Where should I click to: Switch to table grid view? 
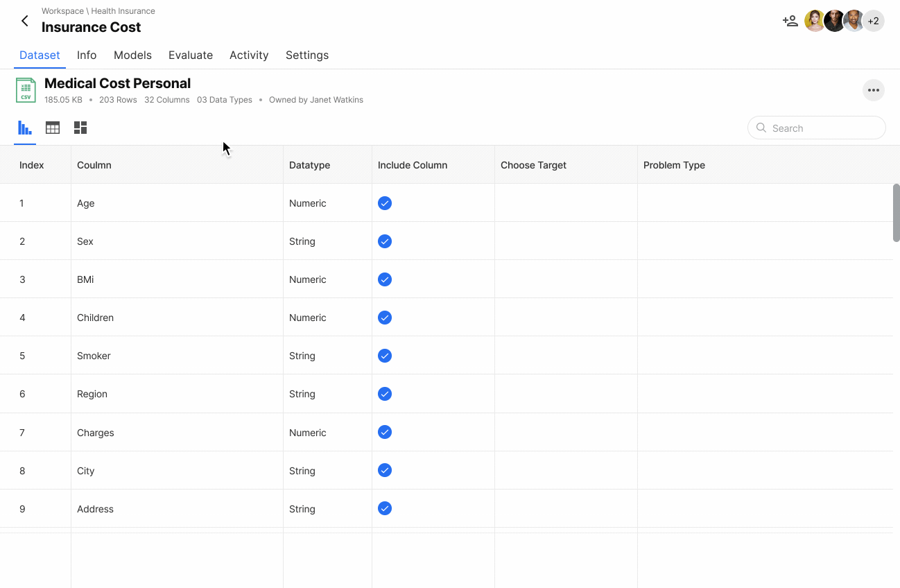pos(53,128)
